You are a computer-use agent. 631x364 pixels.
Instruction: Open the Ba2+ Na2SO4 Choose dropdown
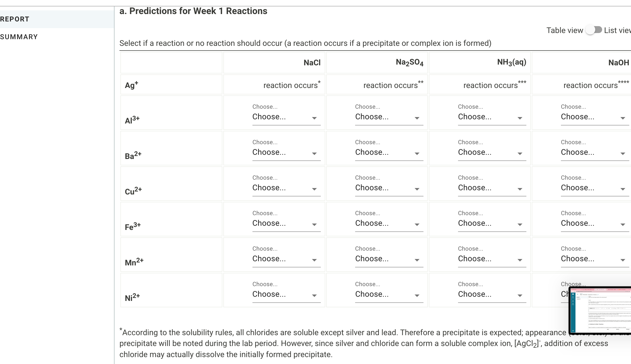pyautogui.click(x=389, y=152)
